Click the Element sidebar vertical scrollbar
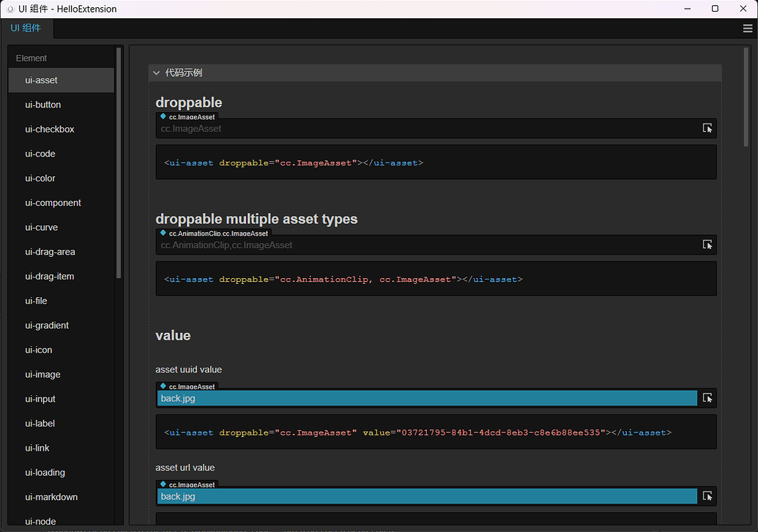The height and width of the screenshot is (532, 758). 119,161
